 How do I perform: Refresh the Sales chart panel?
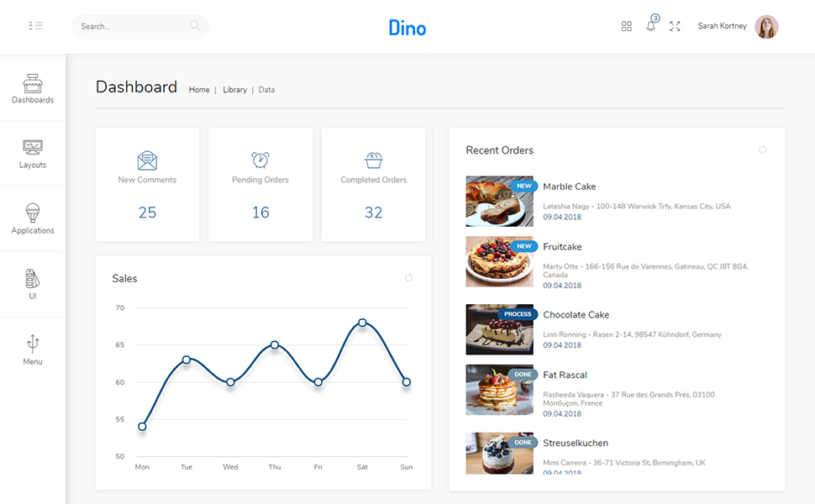coord(408,278)
